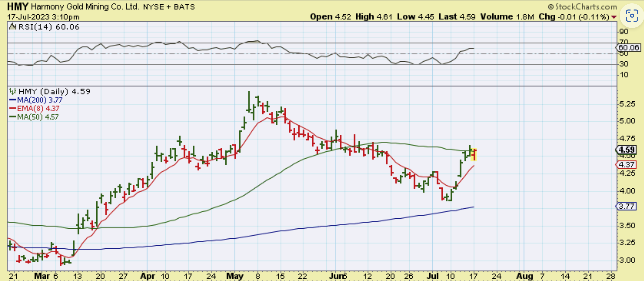This screenshot has width=644, height=281.
Task: Click the 3.77 MA(200) value tag
Action: (x=626, y=206)
